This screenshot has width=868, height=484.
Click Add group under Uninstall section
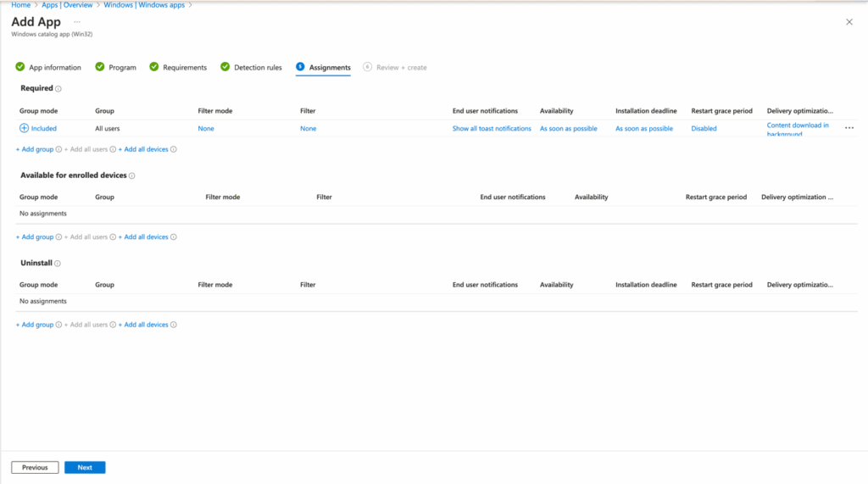tap(37, 325)
